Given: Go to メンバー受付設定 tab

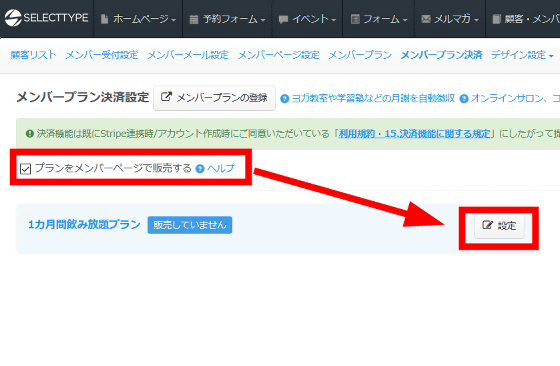Looking at the screenshot, I should (102, 55).
